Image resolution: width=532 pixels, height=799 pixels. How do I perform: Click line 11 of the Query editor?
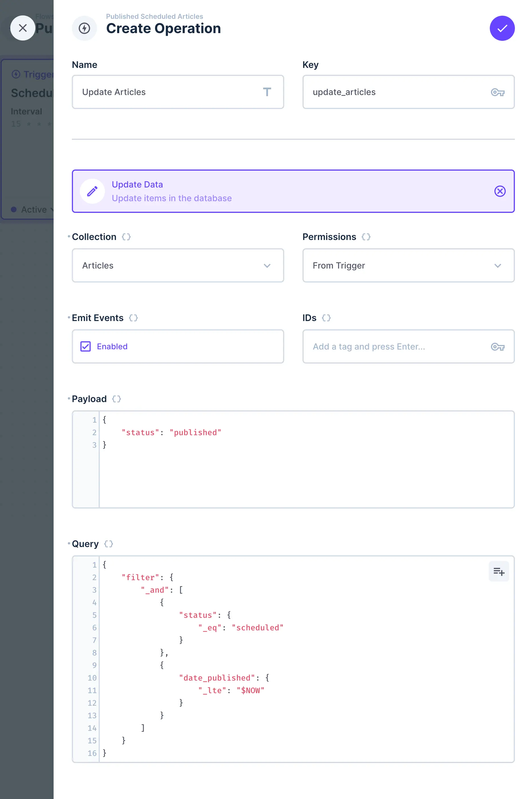(x=231, y=690)
